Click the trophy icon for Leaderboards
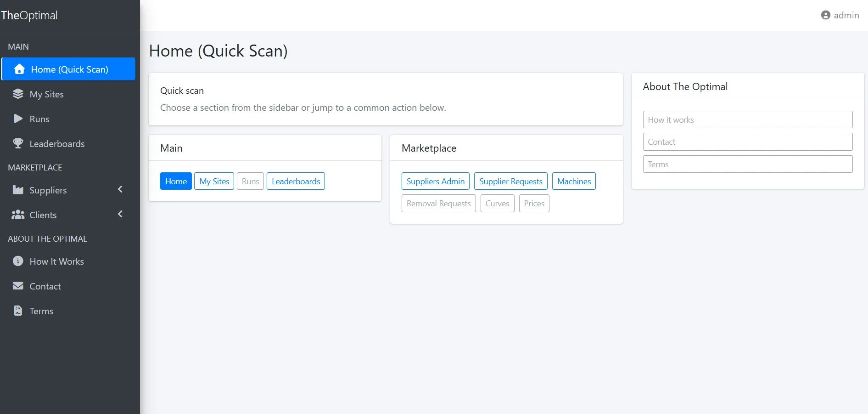 click(18, 144)
